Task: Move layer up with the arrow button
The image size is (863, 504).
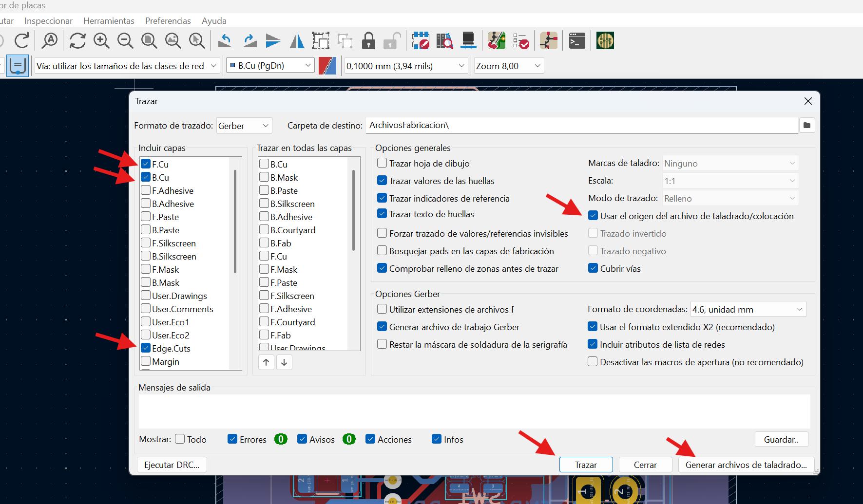Action: coord(266,362)
